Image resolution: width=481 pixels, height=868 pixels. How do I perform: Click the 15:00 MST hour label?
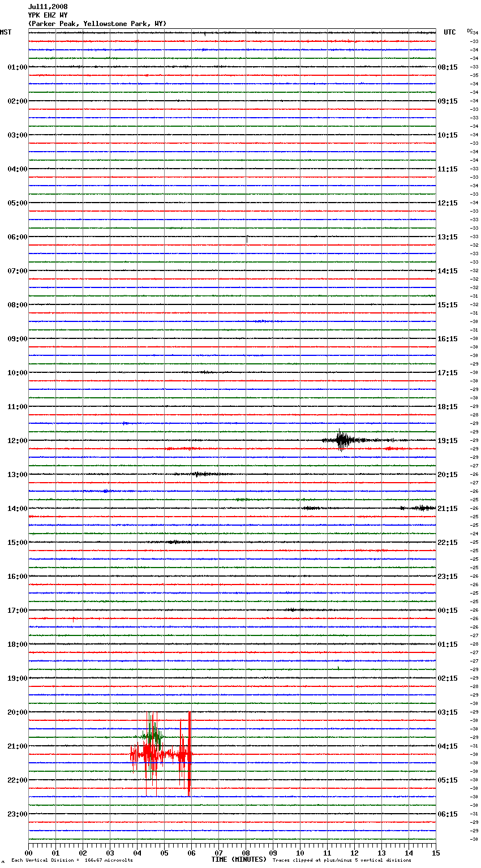click(18, 543)
